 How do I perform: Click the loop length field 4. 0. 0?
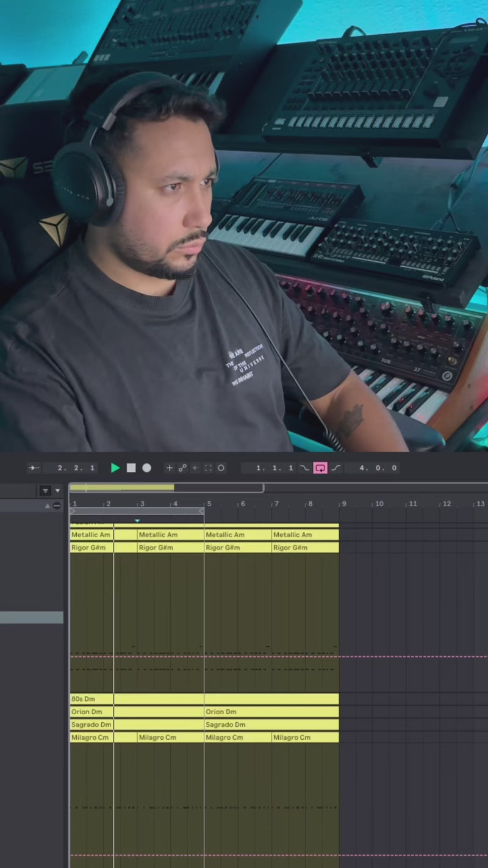[x=378, y=468]
